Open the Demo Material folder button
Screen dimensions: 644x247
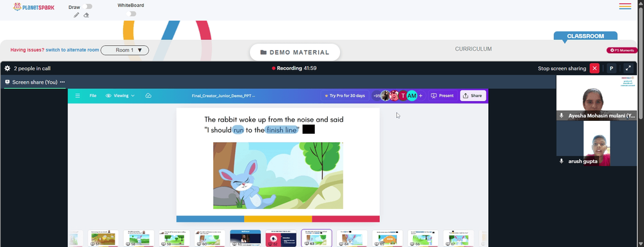point(295,53)
